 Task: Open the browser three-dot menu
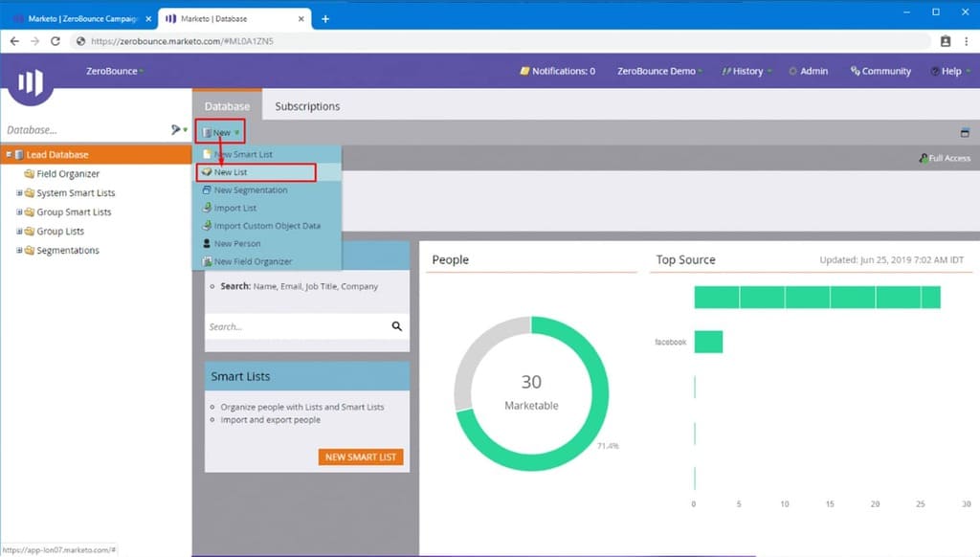[x=967, y=41]
